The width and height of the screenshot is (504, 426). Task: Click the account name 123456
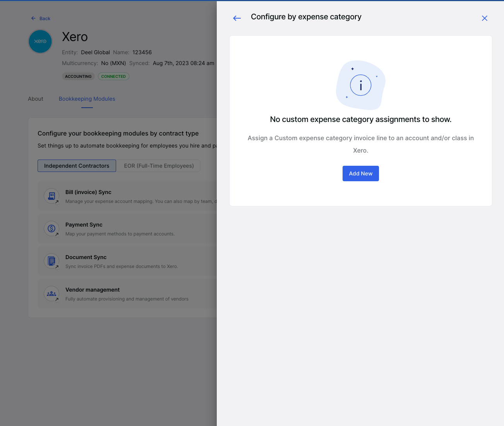pyautogui.click(x=142, y=52)
